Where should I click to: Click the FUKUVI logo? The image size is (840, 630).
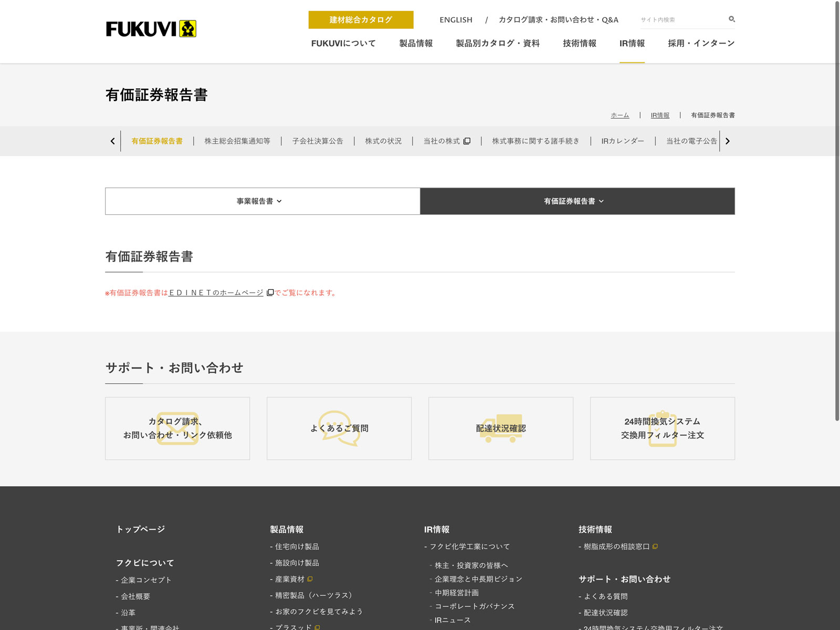[151, 29]
